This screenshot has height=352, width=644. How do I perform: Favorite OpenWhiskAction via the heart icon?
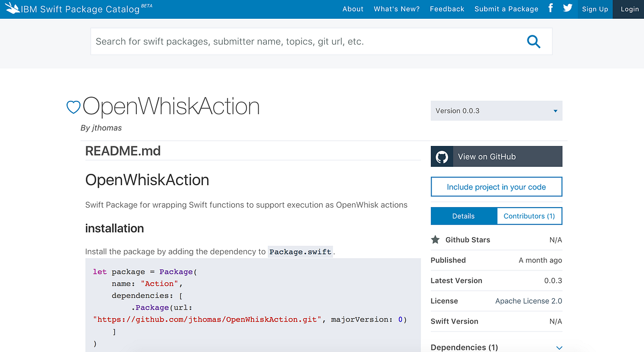pos(73,107)
